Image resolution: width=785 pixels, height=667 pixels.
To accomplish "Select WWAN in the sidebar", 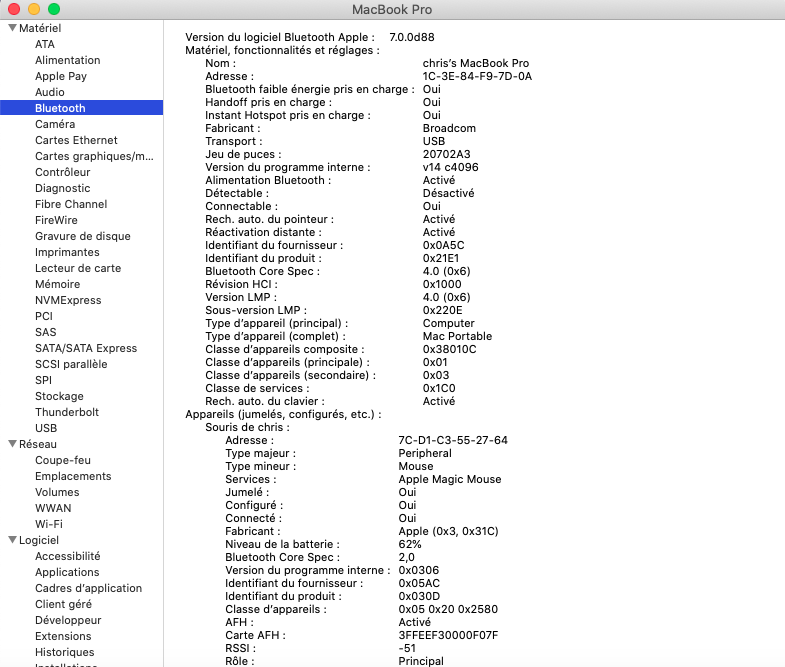I will click(x=53, y=508).
